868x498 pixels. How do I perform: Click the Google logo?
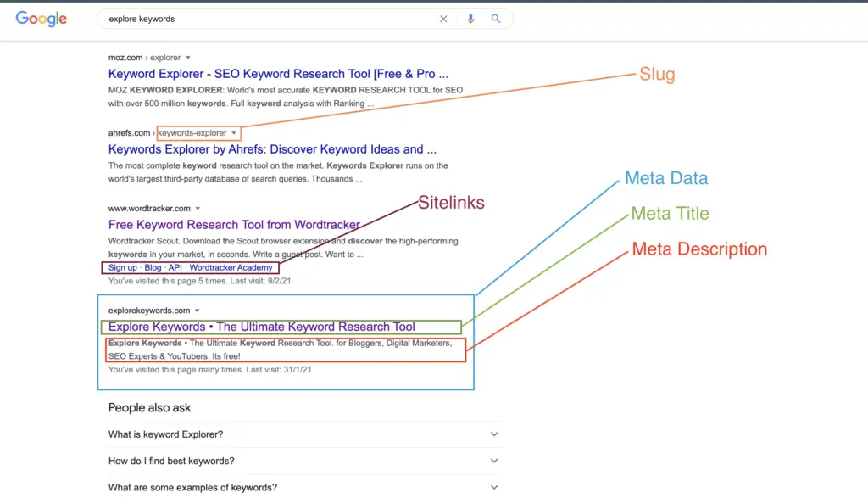[x=41, y=19]
